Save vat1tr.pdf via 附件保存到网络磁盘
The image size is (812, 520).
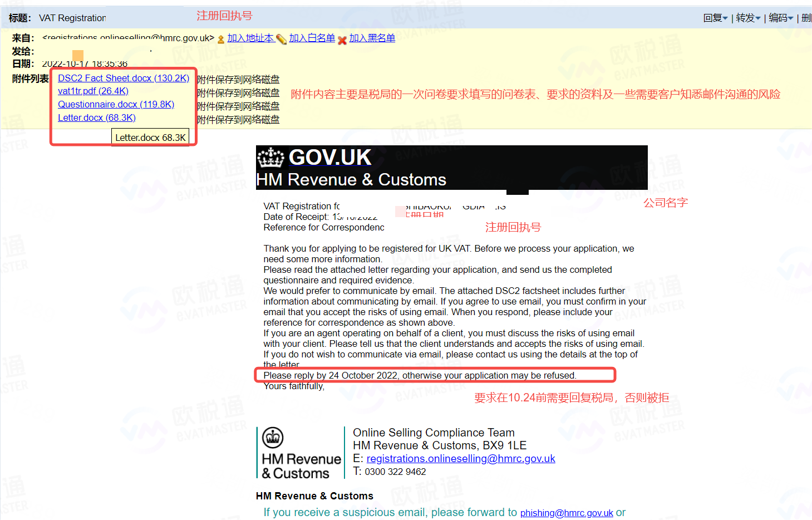tap(238, 93)
